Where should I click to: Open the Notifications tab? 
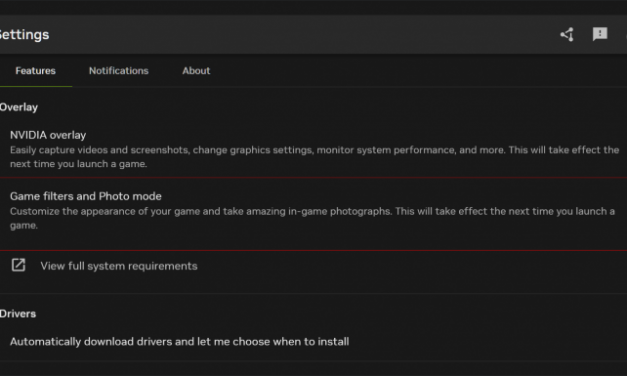(x=119, y=71)
